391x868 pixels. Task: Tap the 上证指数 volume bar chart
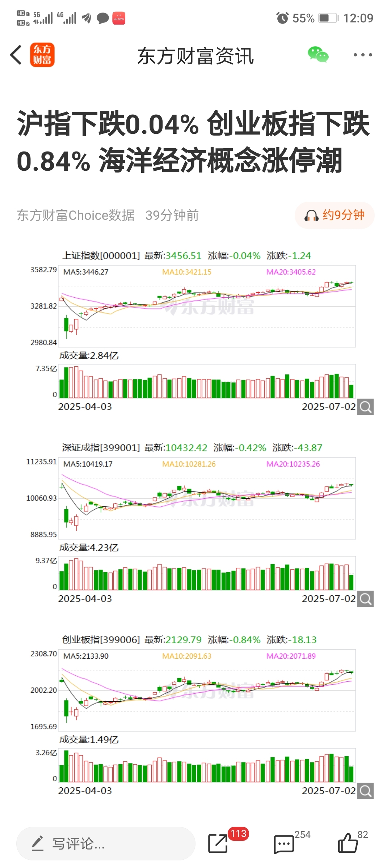[x=207, y=381]
